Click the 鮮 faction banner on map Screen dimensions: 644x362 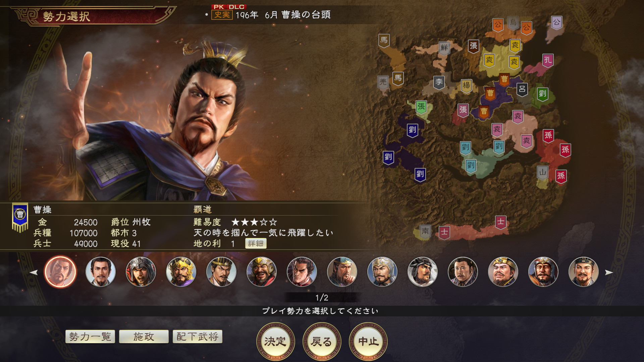point(444,48)
